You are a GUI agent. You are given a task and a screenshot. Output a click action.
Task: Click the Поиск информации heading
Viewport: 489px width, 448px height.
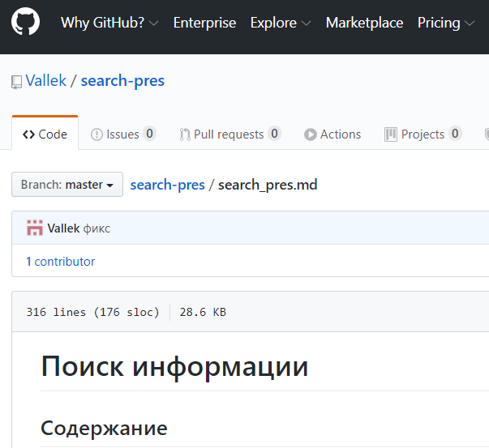[x=174, y=367]
